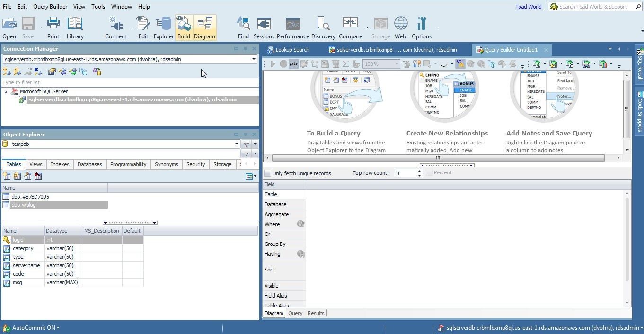The image size is (644, 334).
Task: Click the SQL icon in Query Builder toolbar
Action: [460, 64]
